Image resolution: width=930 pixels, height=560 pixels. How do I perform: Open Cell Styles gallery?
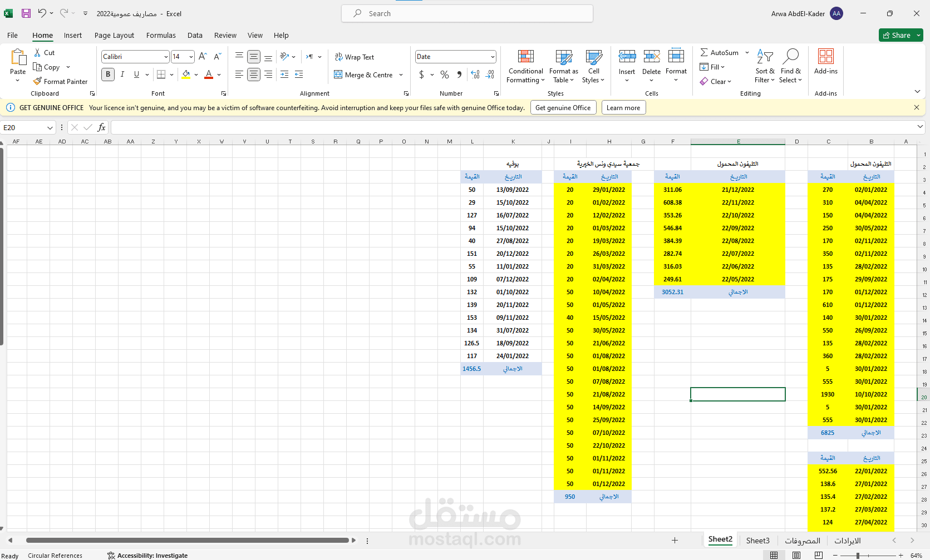pos(593,66)
